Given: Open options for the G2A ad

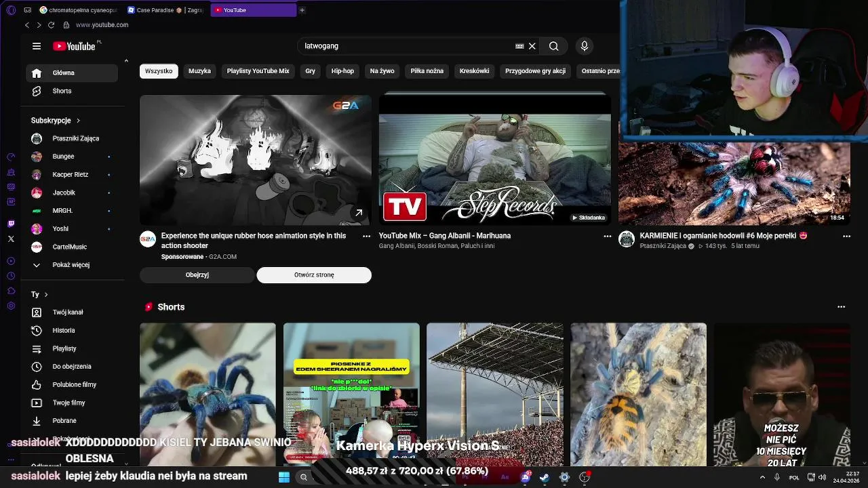Looking at the screenshot, I should (x=366, y=236).
